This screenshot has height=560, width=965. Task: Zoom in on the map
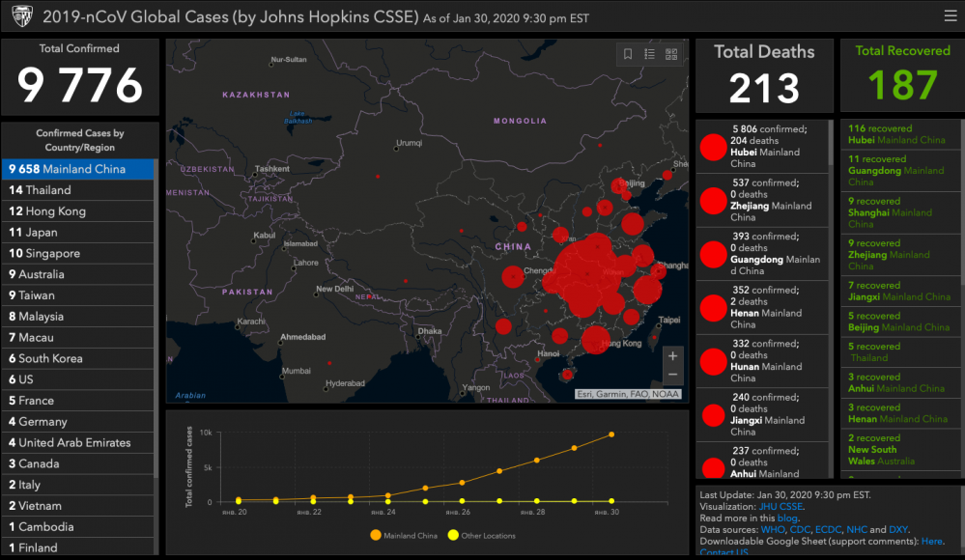tap(673, 355)
